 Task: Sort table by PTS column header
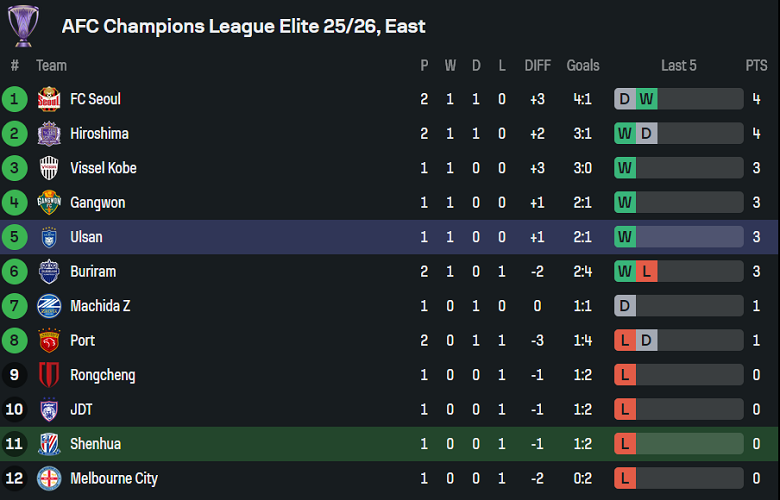point(756,66)
